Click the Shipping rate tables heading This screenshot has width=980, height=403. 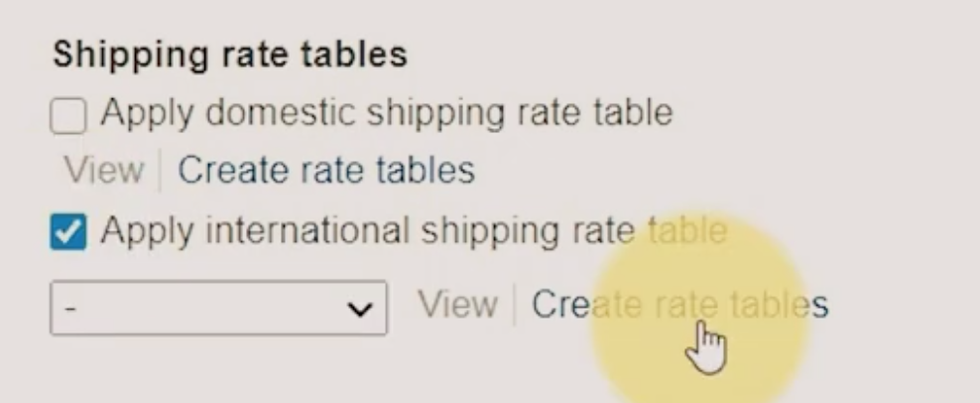(230, 55)
